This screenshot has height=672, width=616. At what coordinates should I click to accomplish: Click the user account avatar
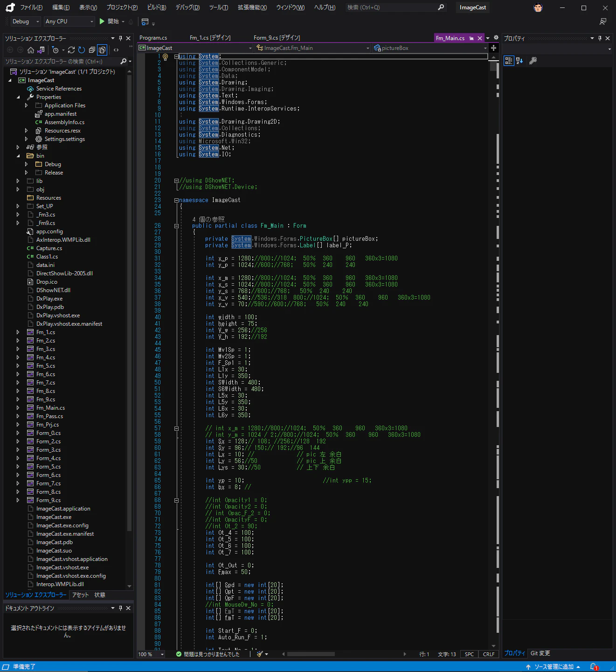click(538, 7)
